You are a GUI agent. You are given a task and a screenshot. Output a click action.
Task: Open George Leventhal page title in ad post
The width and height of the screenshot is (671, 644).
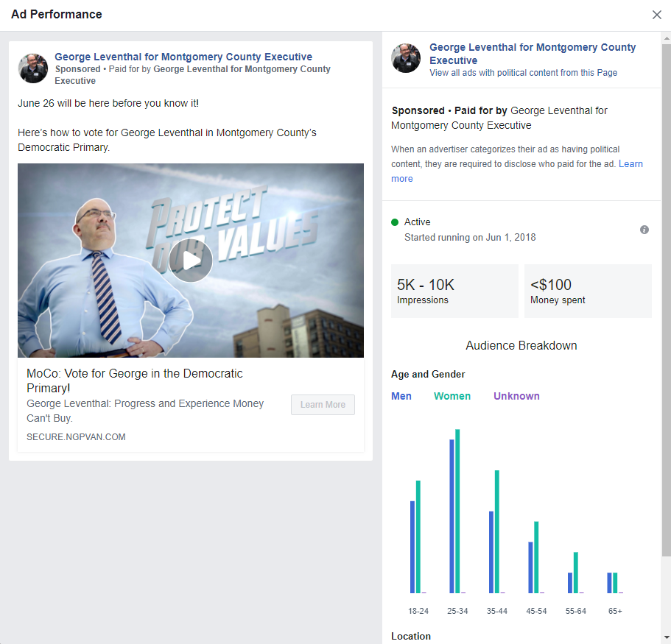(x=183, y=57)
